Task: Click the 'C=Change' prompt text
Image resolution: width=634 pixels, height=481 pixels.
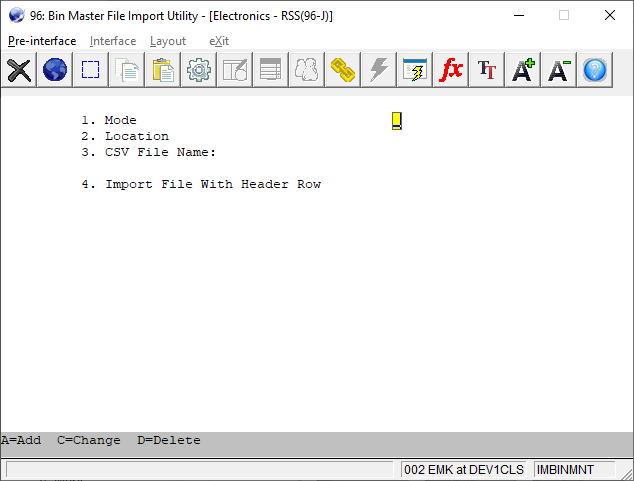Action: pyautogui.click(x=89, y=440)
